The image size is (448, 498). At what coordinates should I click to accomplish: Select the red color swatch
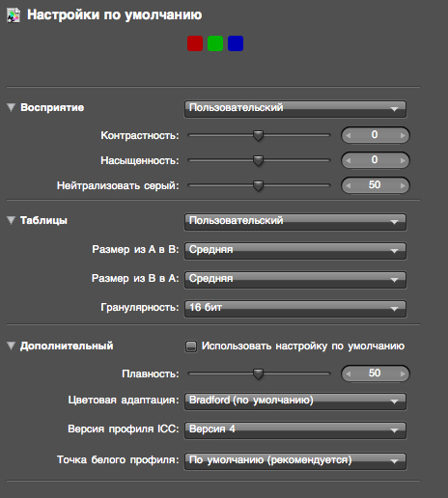(x=195, y=43)
